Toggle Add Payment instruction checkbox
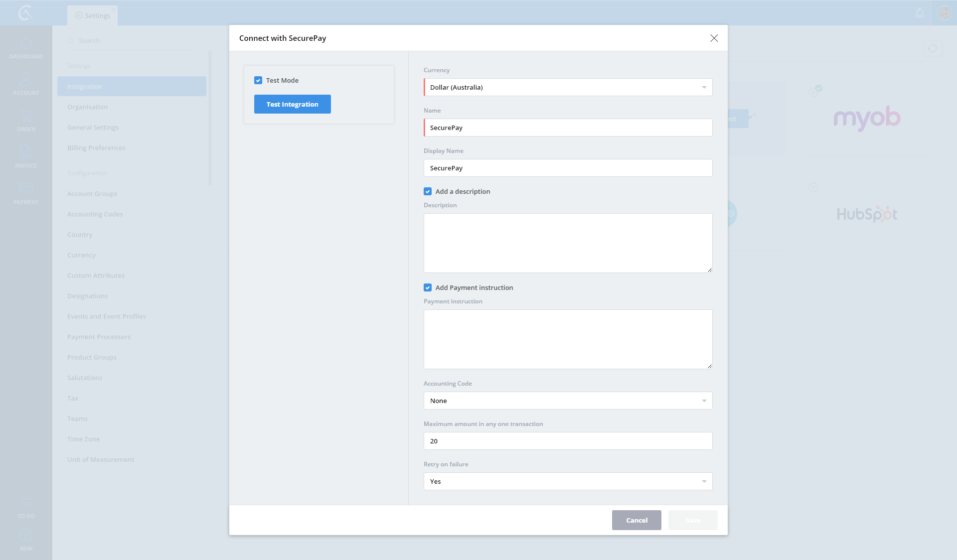The height and width of the screenshot is (560, 957). (x=428, y=287)
